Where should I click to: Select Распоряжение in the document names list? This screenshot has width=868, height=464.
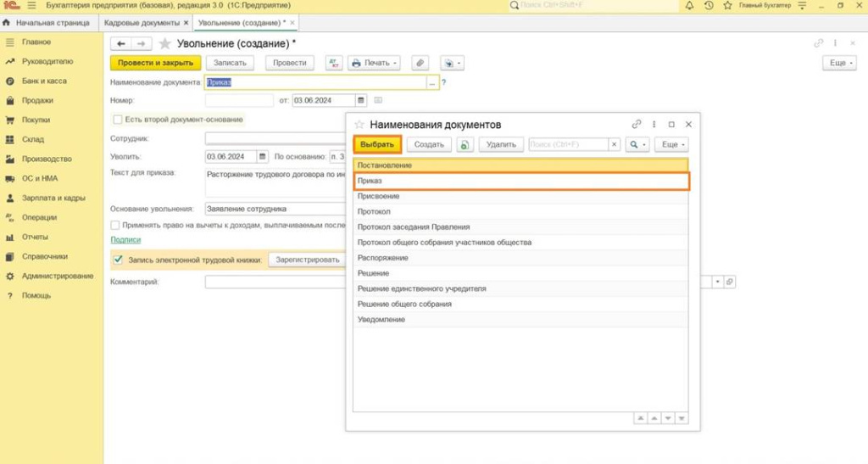tap(383, 258)
